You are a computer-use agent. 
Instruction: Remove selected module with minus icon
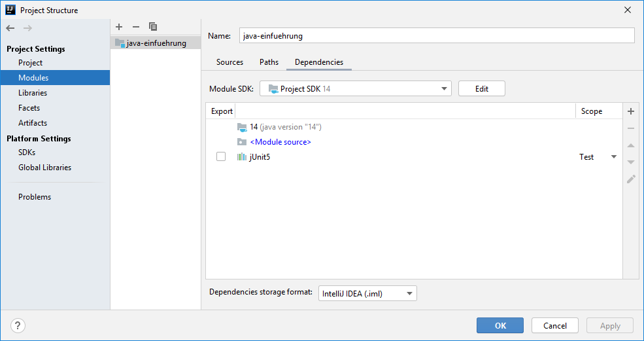(136, 27)
